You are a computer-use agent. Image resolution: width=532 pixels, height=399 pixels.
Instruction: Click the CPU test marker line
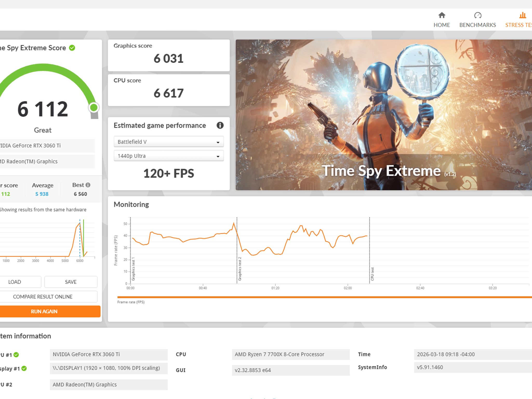click(369, 250)
